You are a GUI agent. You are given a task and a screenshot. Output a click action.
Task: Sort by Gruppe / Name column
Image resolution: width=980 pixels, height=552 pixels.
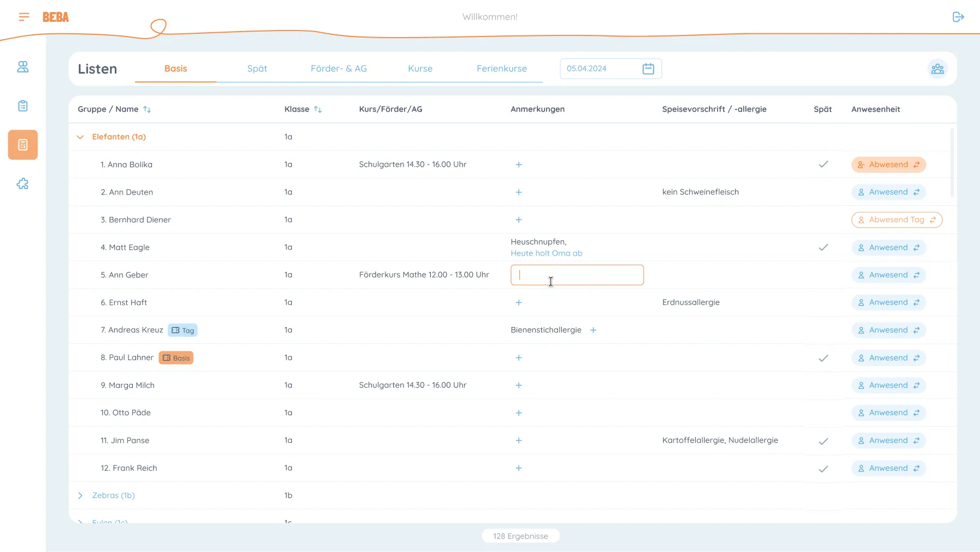pyautogui.click(x=147, y=110)
